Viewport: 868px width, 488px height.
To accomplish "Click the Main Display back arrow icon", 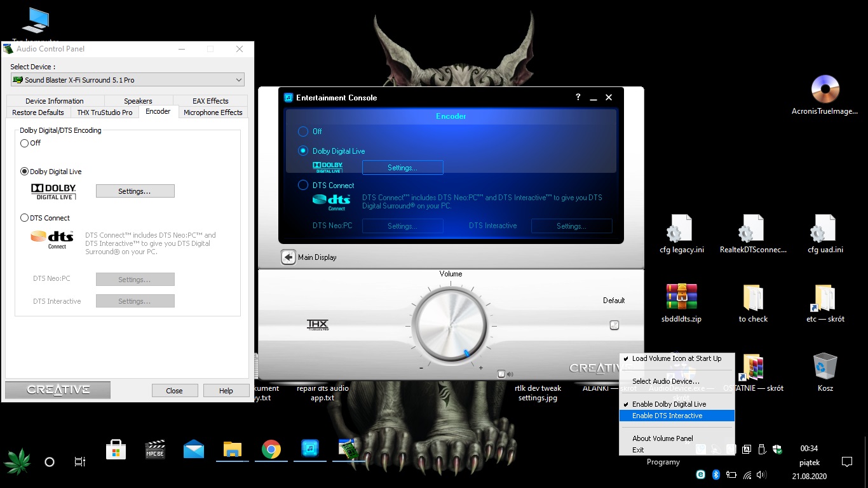I will tap(288, 257).
